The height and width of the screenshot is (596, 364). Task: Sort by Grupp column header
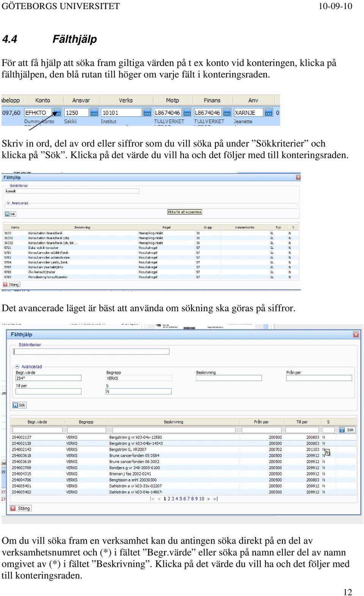point(208,227)
